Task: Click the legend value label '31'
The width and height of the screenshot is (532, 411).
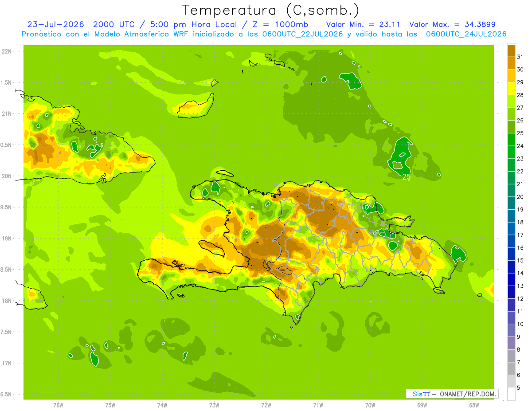Action: tap(520, 57)
